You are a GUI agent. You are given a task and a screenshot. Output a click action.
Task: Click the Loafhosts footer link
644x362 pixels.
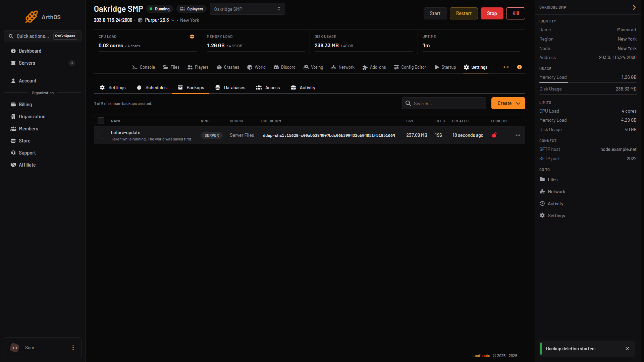click(481, 356)
